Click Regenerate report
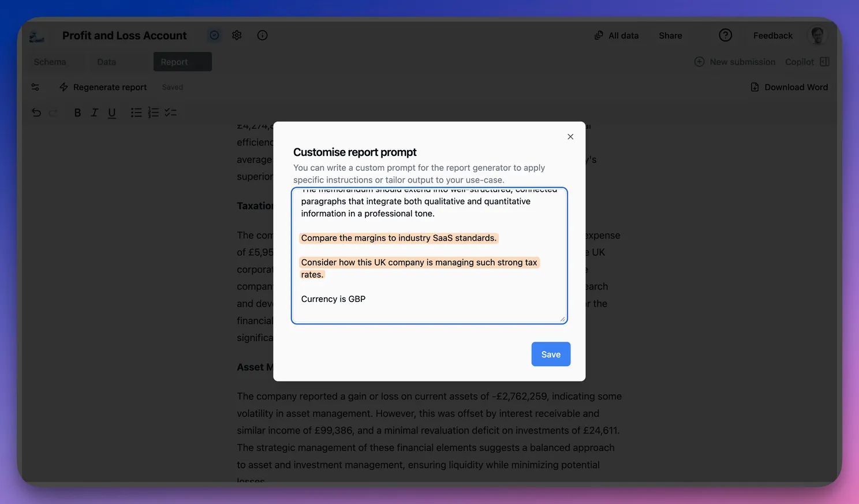Viewport: 859px width, 504px height. [x=103, y=87]
